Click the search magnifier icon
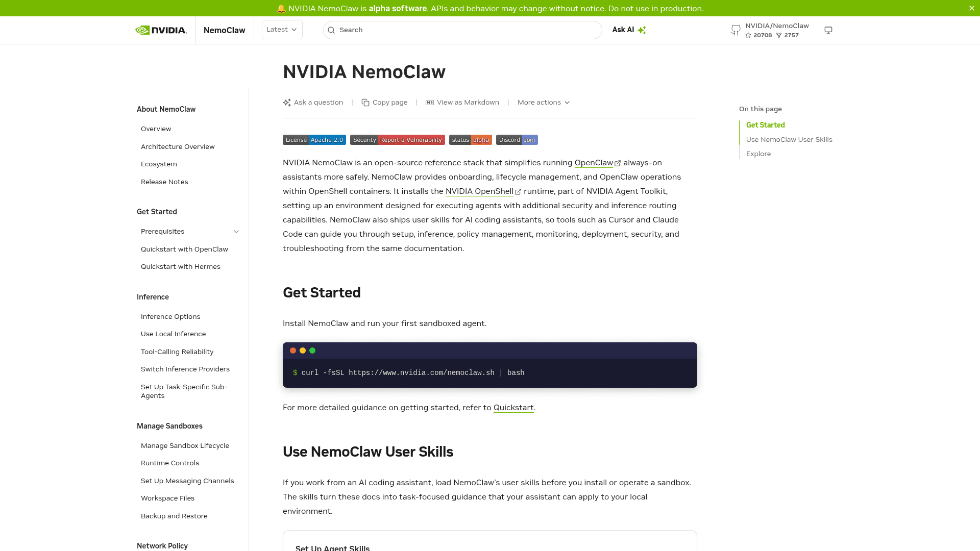Viewport: 980px width, 551px height. (331, 30)
